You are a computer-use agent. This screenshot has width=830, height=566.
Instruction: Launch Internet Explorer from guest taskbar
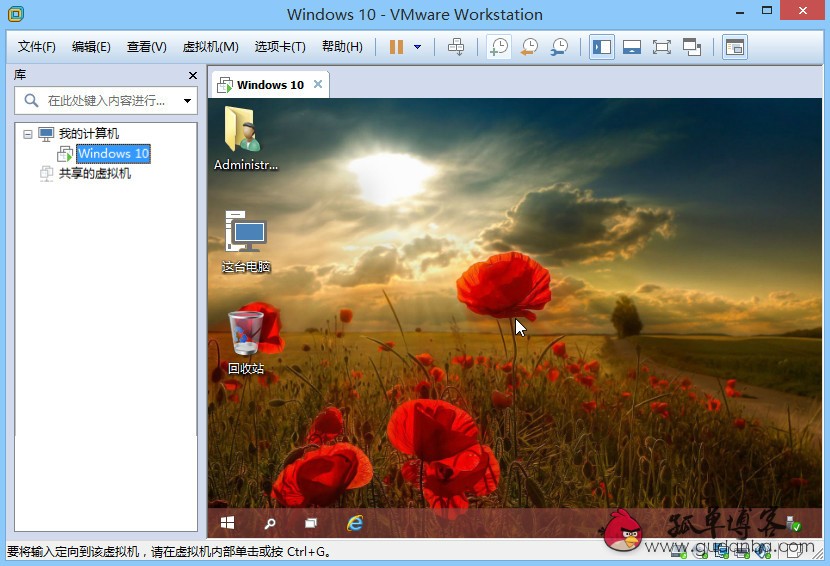355,523
